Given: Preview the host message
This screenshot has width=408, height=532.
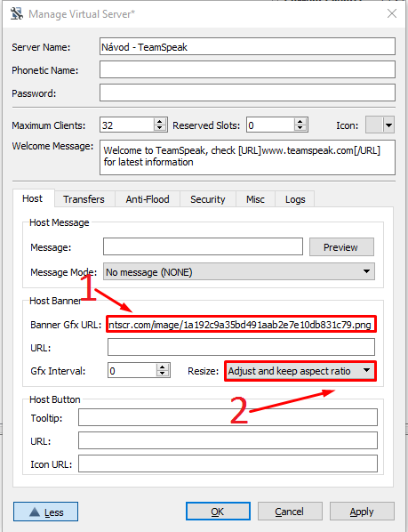Looking at the screenshot, I should tap(341, 247).
